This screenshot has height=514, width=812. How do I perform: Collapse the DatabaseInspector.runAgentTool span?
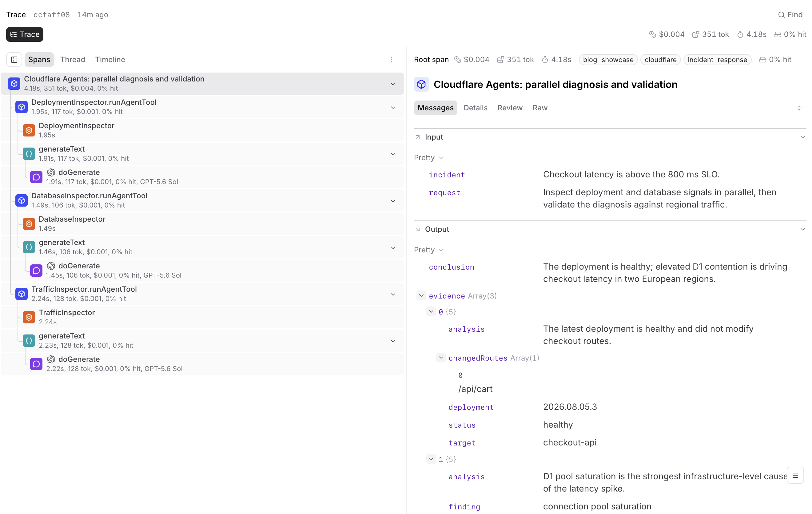coord(393,201)
